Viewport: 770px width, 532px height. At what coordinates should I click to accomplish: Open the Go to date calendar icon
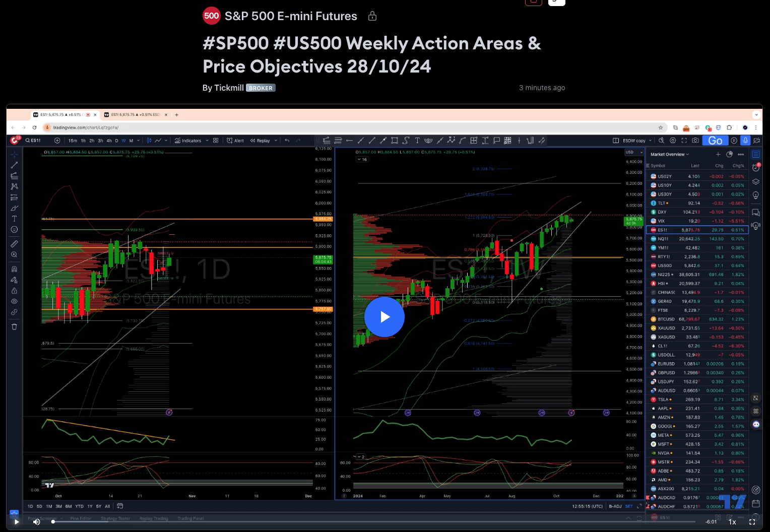[120, 506]
